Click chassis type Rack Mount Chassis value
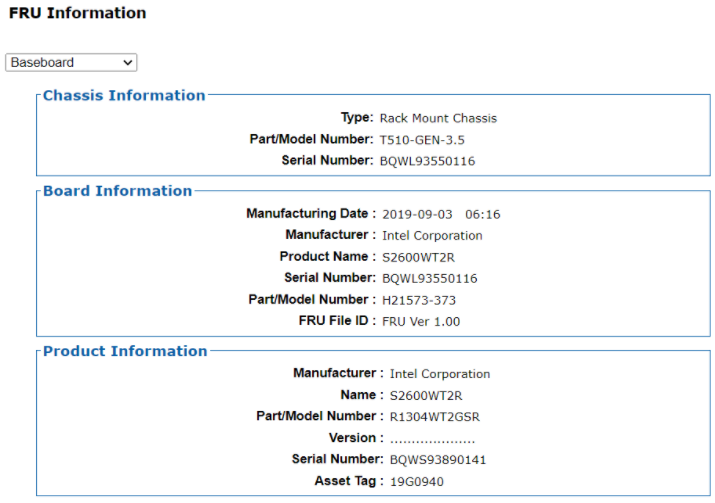715x503 pixels. 438,118
